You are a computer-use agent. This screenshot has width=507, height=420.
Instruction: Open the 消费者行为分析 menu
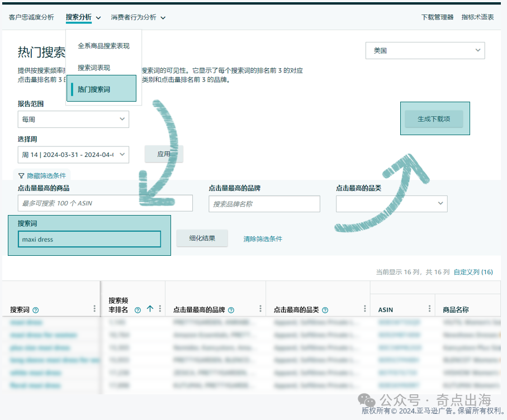click(134, 17)
